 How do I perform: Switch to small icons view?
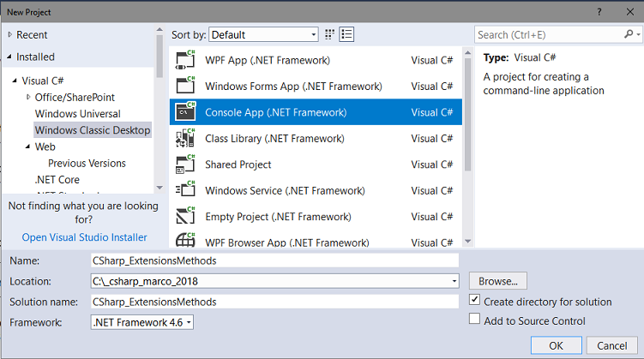[x=329, y=34]
